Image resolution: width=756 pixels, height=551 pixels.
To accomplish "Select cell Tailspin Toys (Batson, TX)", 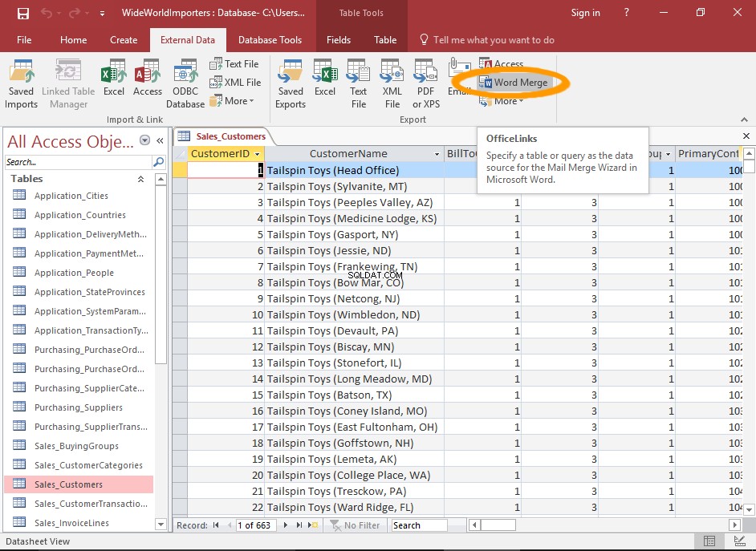I will click(355, 395).
